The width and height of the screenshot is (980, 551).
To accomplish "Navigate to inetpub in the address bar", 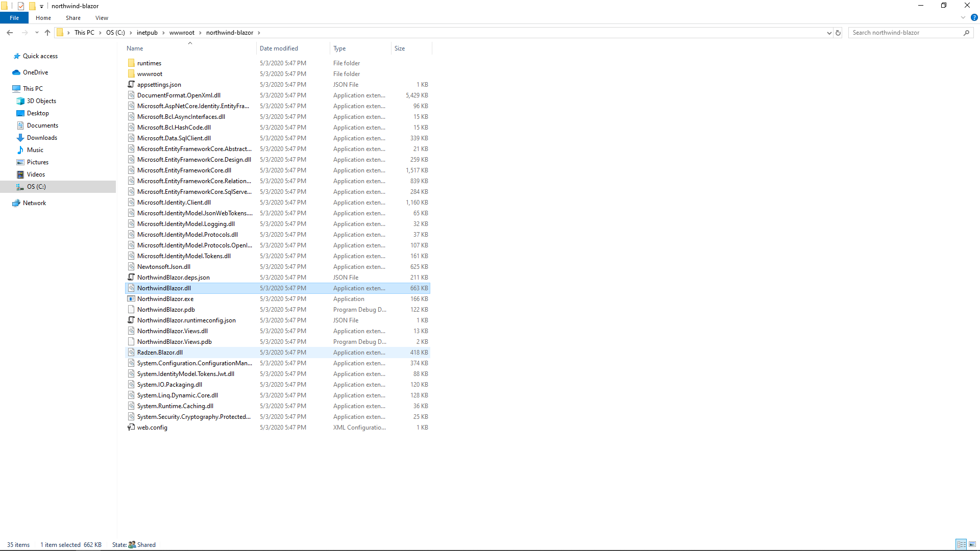I will click(x=147, y=33).
